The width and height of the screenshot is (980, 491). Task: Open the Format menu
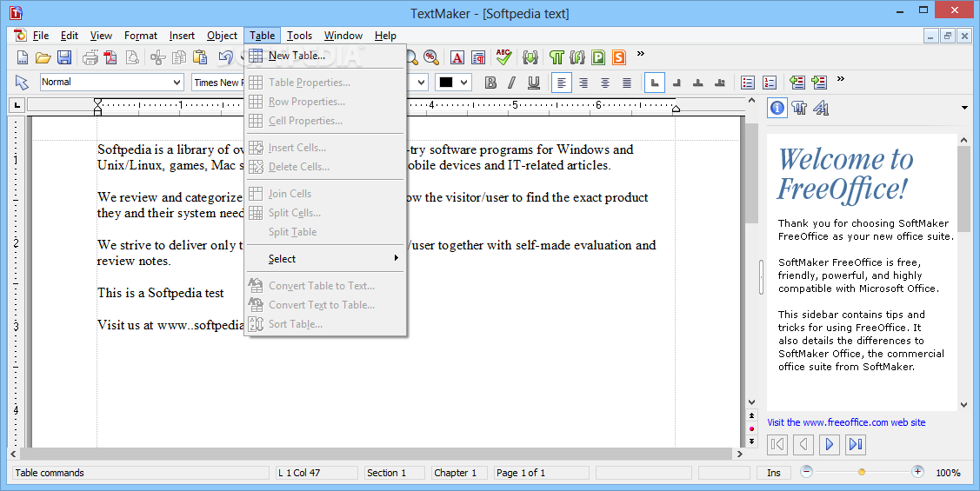click(x=141, y=36)
